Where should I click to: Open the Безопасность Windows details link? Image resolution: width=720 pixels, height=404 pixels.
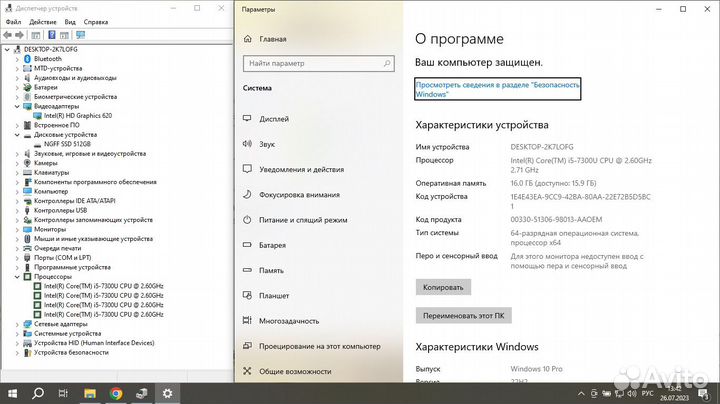497,89
